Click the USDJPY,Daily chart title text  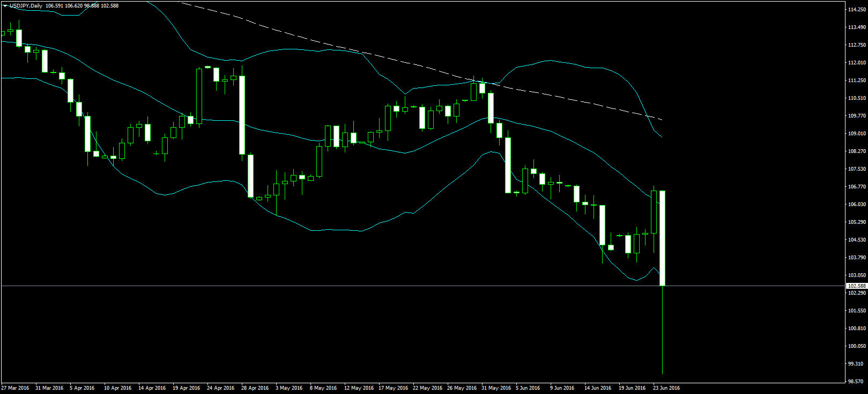(26, 6)
